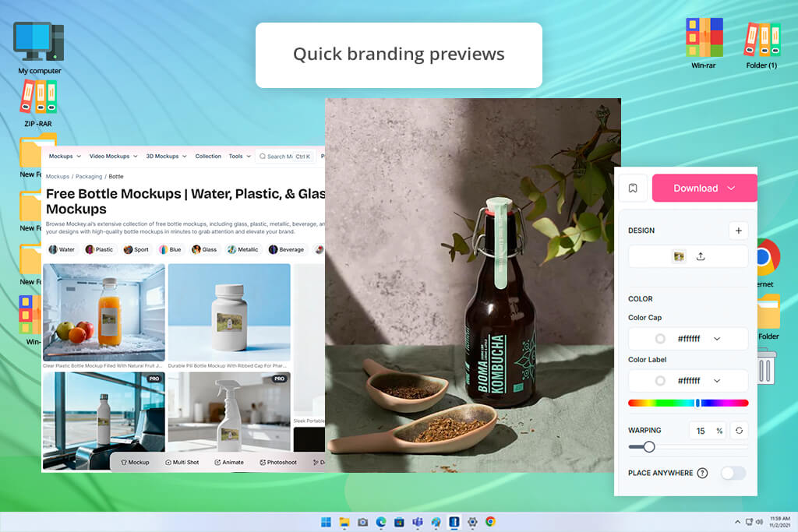
Task: Switch to the Animate tab
Action: coord(229,463)
